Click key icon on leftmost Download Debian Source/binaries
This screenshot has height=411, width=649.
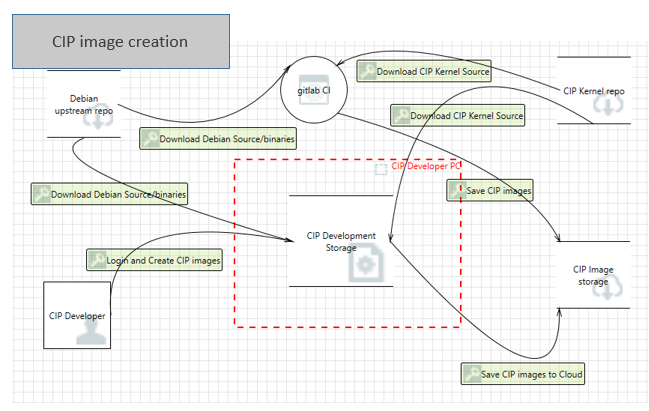(x=41, y=194)
